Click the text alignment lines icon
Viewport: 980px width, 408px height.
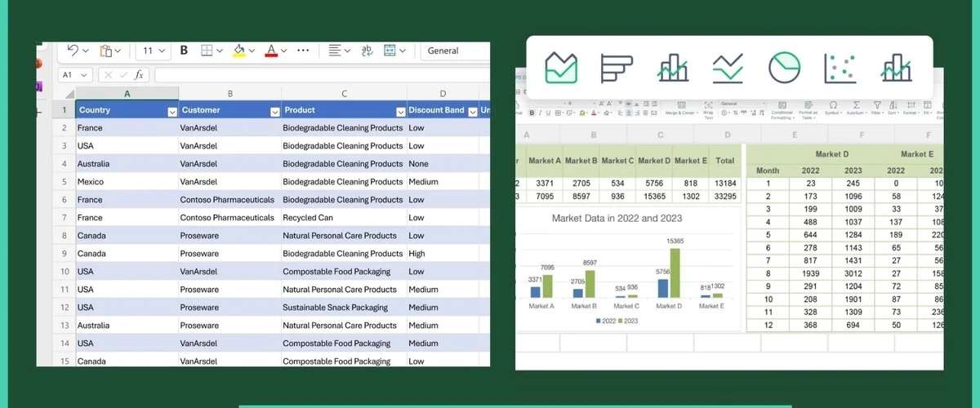[334, 51]
